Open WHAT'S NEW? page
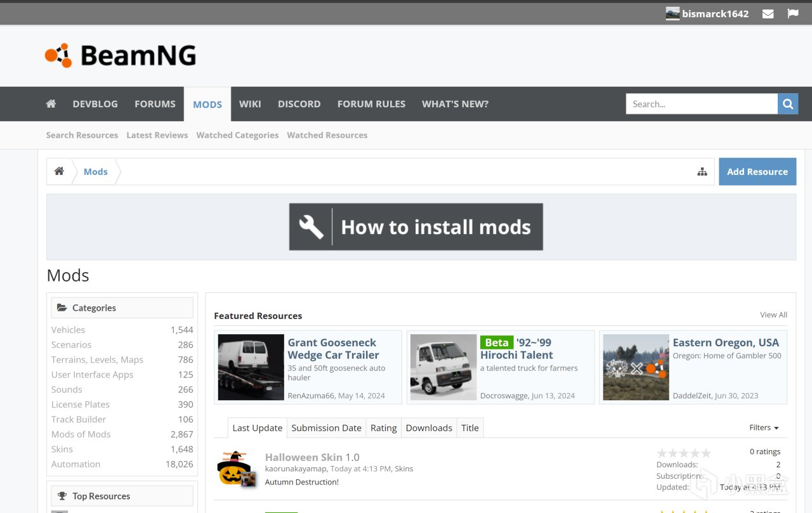The width and height of the screenshot is (812, 513). coord(455,104)
